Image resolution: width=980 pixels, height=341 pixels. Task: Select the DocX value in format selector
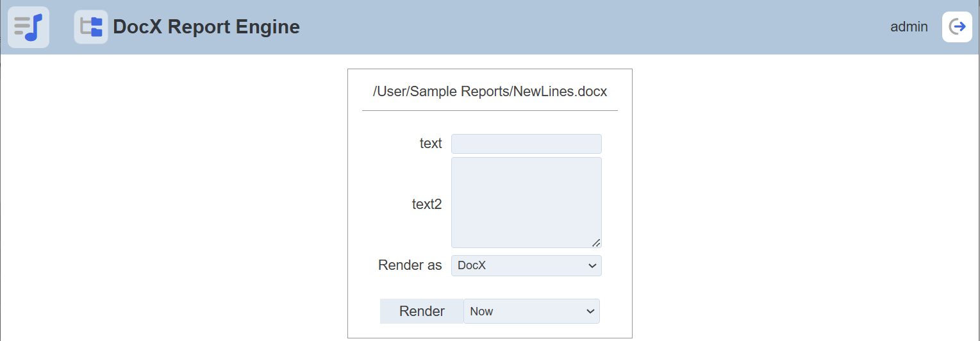point(472,266)
